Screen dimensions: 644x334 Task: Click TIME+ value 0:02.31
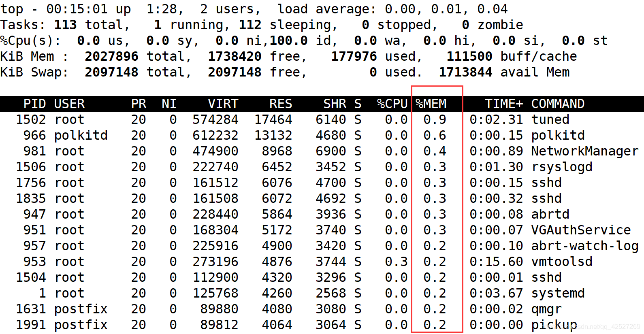coord(497,120)
